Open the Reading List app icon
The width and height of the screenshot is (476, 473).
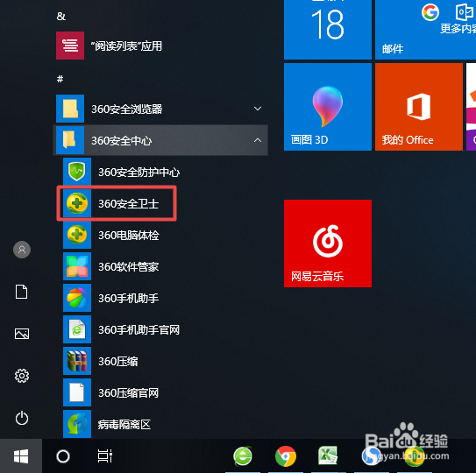pyautogui.click(x=70, y=46)
